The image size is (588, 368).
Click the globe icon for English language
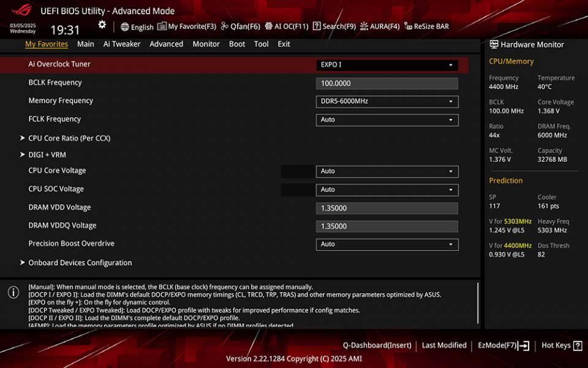click(125, 26)
